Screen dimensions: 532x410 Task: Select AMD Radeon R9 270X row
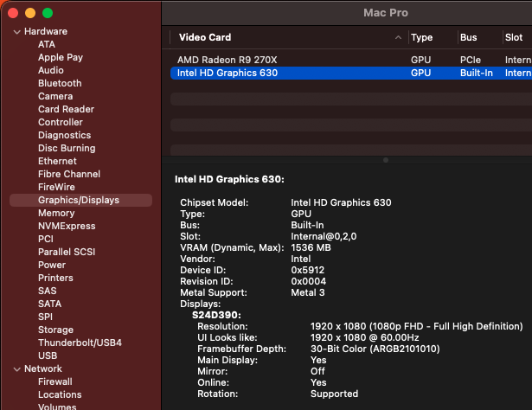[351, 60]
